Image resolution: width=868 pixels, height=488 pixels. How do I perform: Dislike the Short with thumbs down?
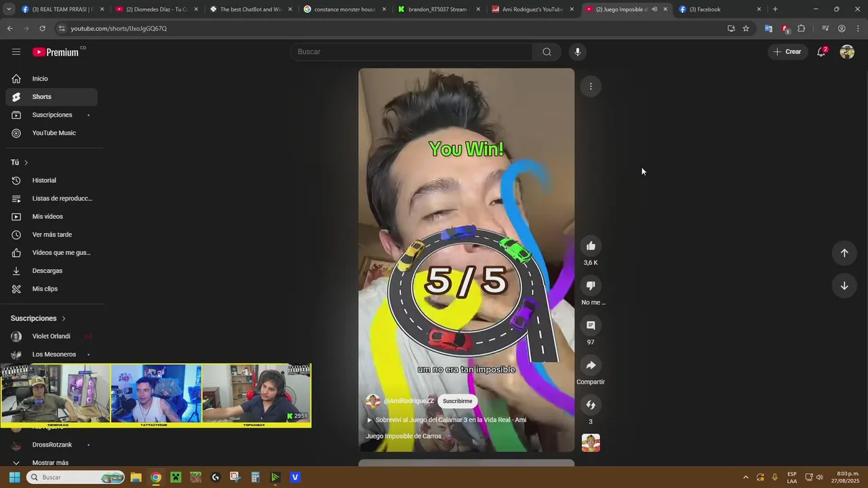point(591,285)
